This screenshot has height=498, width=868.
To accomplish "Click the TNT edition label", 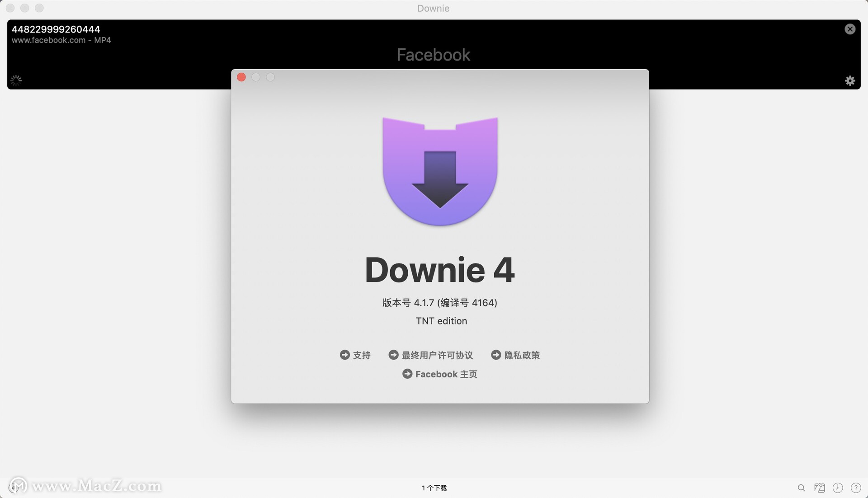I will 441,321.
